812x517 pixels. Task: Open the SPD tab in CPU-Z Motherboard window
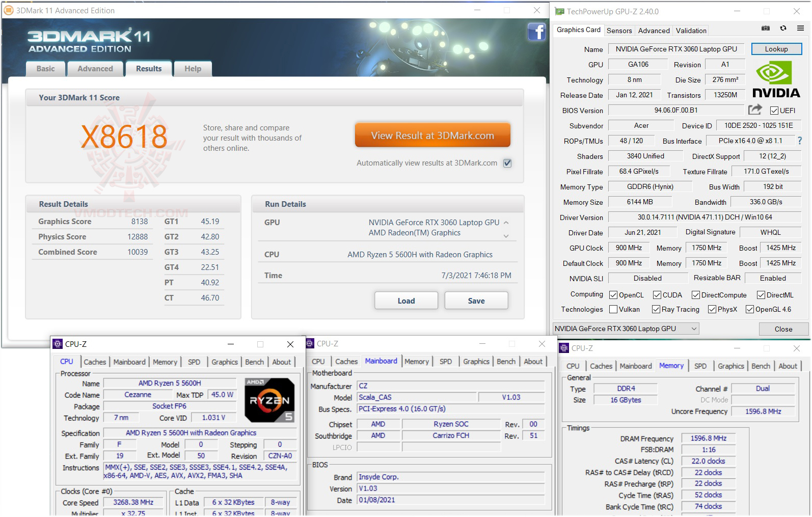click(445, 361)
